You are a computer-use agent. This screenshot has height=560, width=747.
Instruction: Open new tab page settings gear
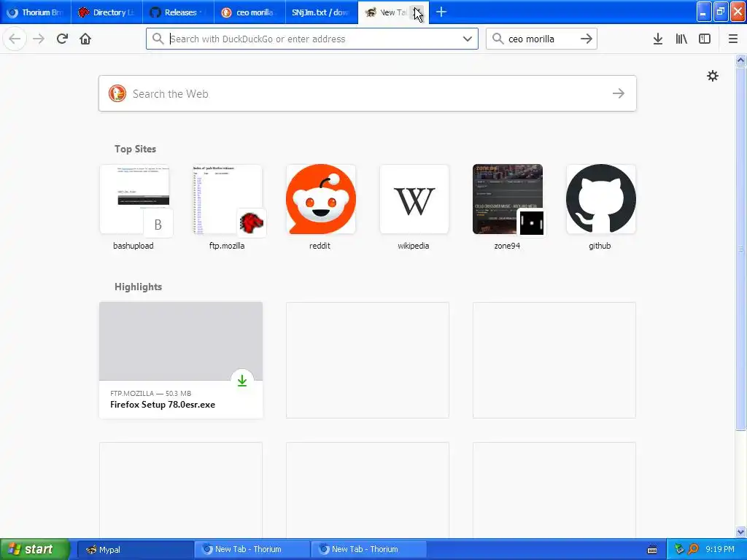(x=713, y=76)
